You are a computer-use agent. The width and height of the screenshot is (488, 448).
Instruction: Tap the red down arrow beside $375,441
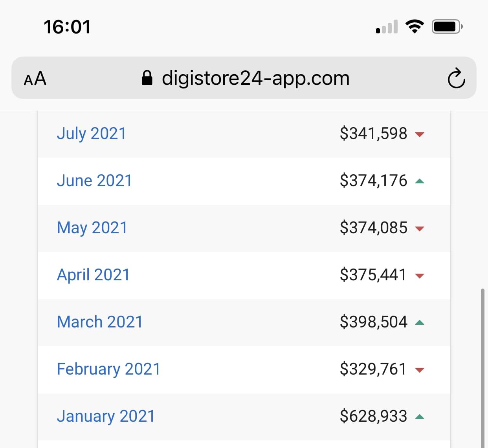click(x=420, y=276)
